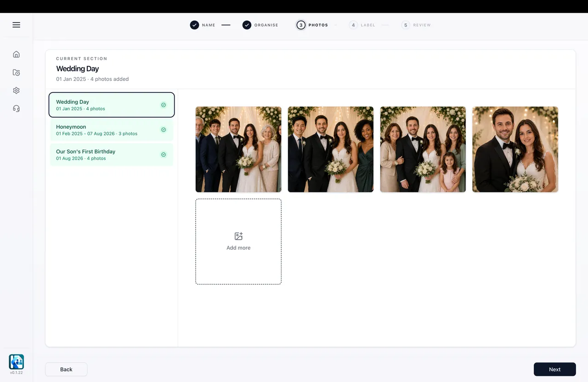Viewport: 588px width, 382px height.
Task: Click the Our Son's First Birthday check icon
Action: tap(164, 155)
